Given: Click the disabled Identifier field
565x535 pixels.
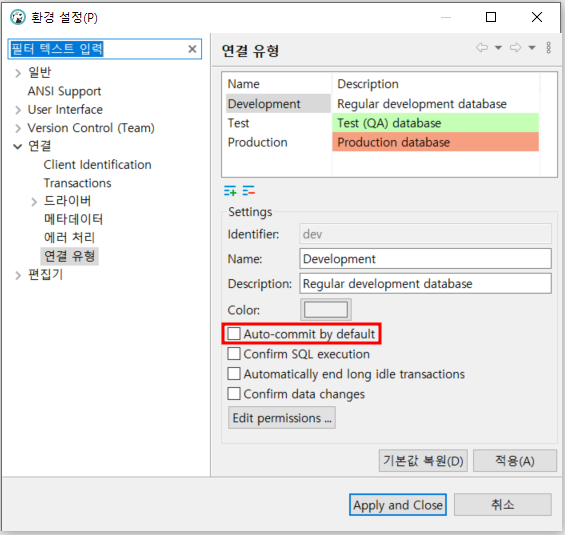Looking at the screenshot, I should pyautogui.click(x=425, y=234).
